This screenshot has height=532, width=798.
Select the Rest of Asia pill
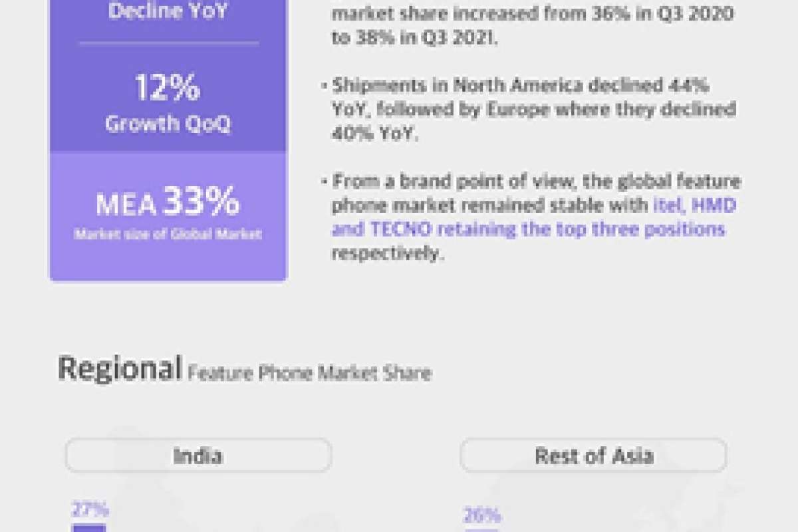[x=593, y=456]
